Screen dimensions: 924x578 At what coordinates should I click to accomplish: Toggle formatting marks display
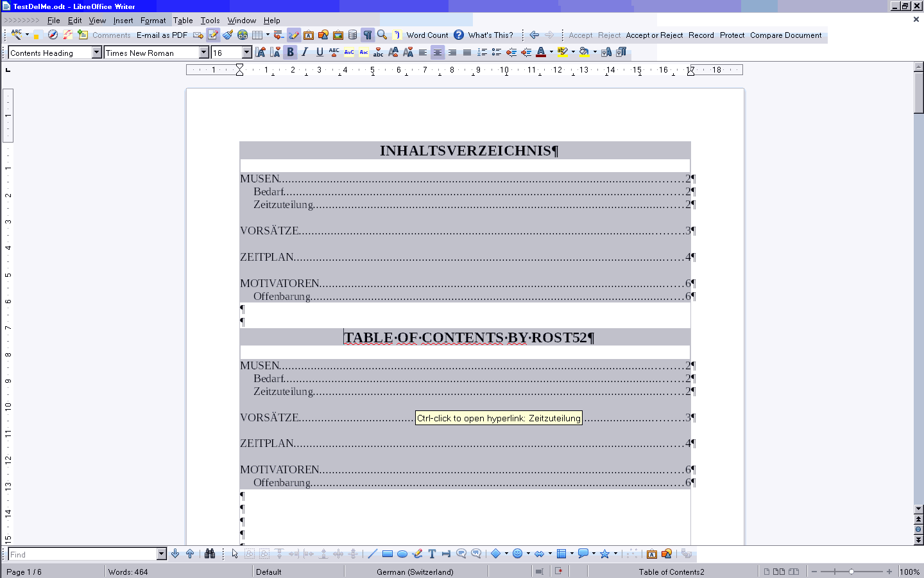tap(368, 35)
